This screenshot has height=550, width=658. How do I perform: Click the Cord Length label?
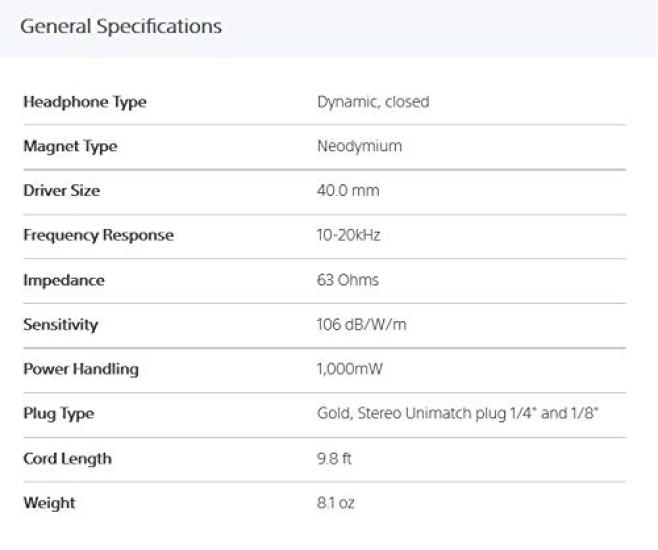[x=67, y=459]
